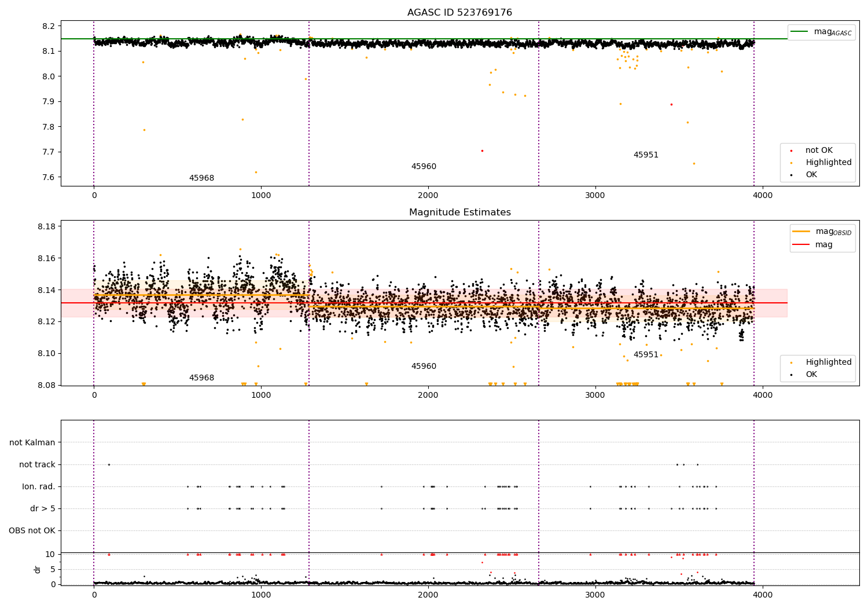
Task: Click the black 'OK' legend marker in top plot
Action: pyautogui.click(x=791, y=175)
